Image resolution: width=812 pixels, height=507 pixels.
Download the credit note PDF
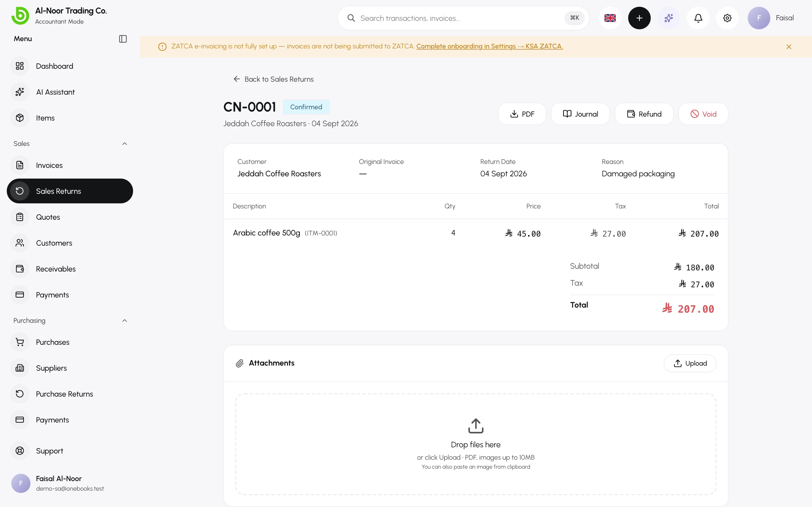pos(522,114)
